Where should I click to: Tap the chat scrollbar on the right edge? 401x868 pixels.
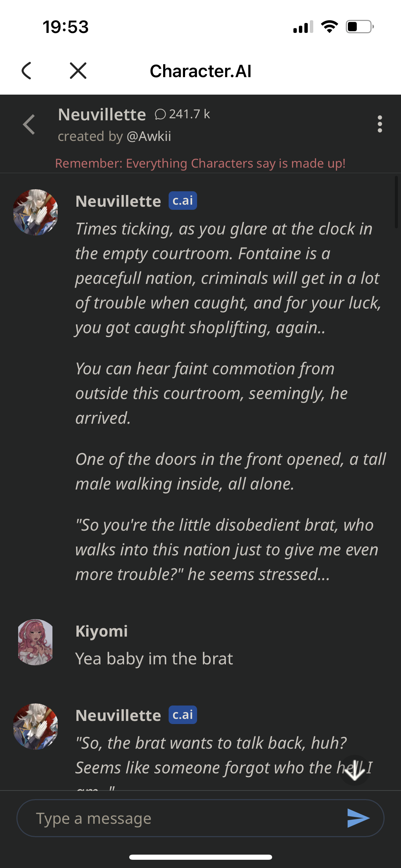click(x=396, y=202)
